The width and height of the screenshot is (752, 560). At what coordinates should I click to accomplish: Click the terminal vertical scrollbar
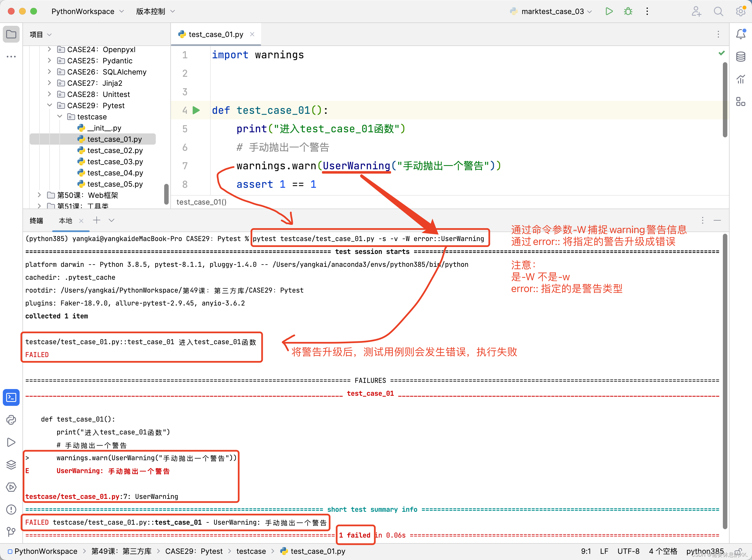[x=725, y=381]
